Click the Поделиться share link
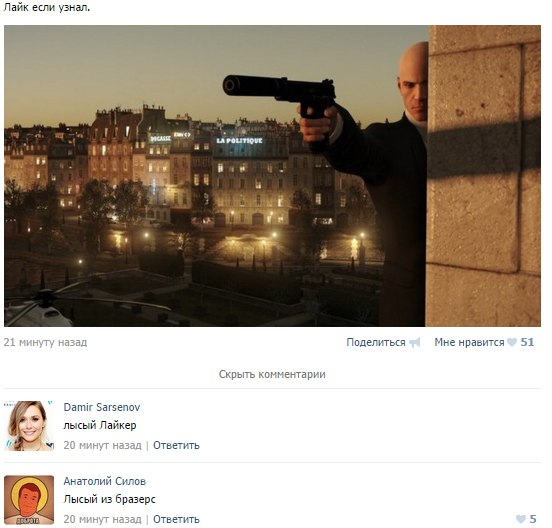Image resolution: width=552 pixels, height=528 pixels. (376, 342)
